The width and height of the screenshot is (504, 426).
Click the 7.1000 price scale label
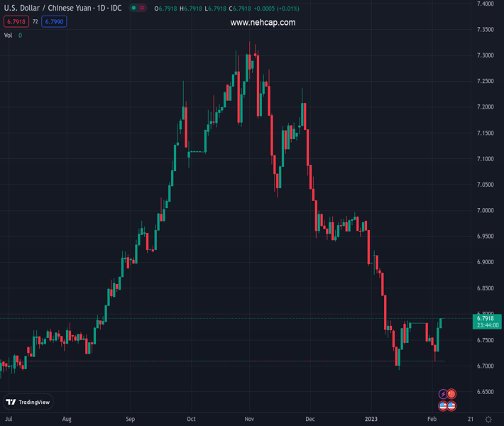tap(486, 159)
